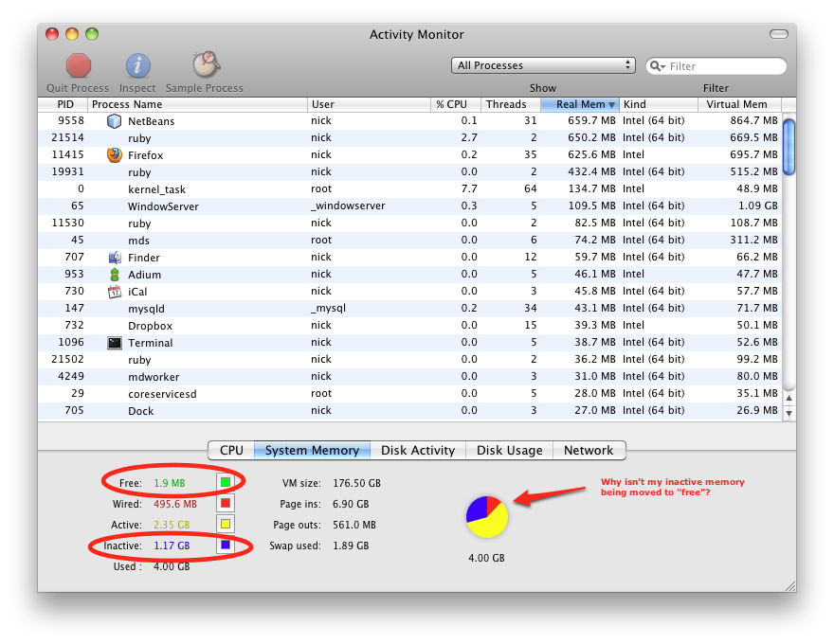Click the 495.6 MB Wired memory value
This screenshot has width=834, height=644.
coord(175,504)
